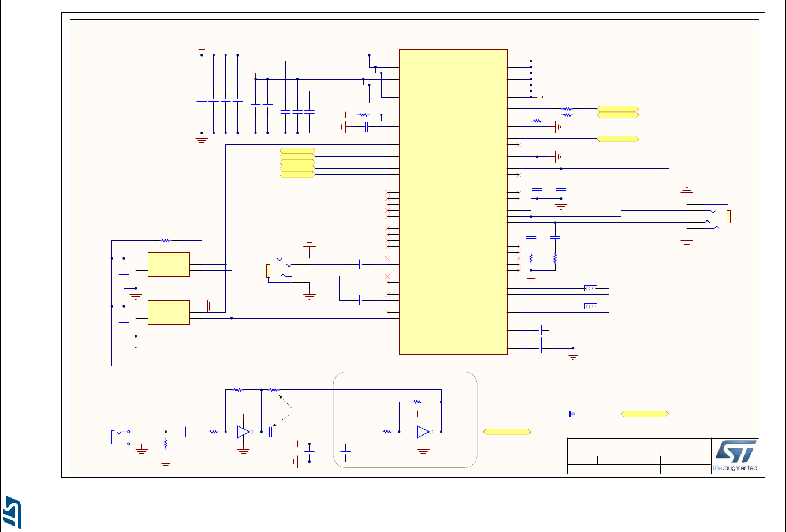Select the lone yellow port below the resistor pair
The image size is (786, 532).
(619, 139)
